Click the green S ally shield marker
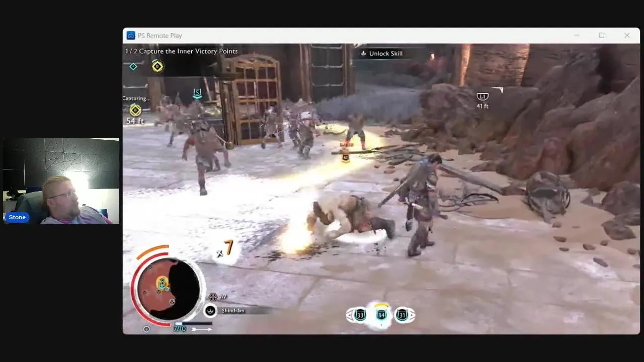 (x=197, y=94)
